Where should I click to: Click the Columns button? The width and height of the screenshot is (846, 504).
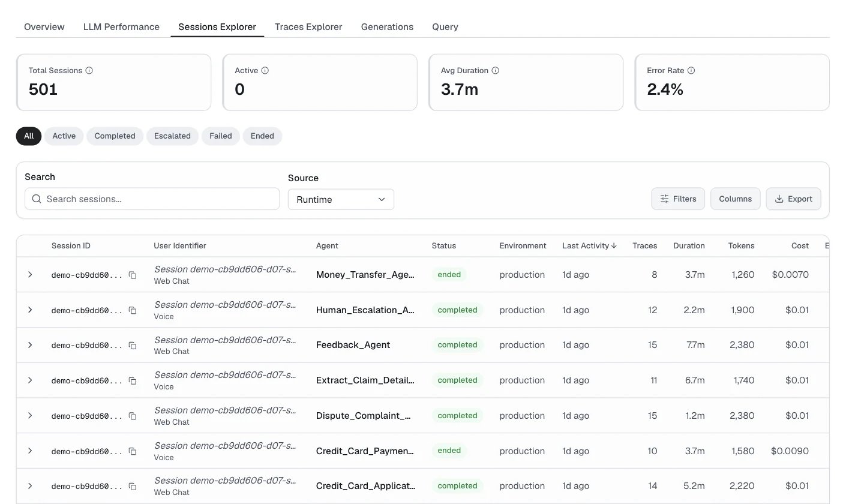pos(736,199)
